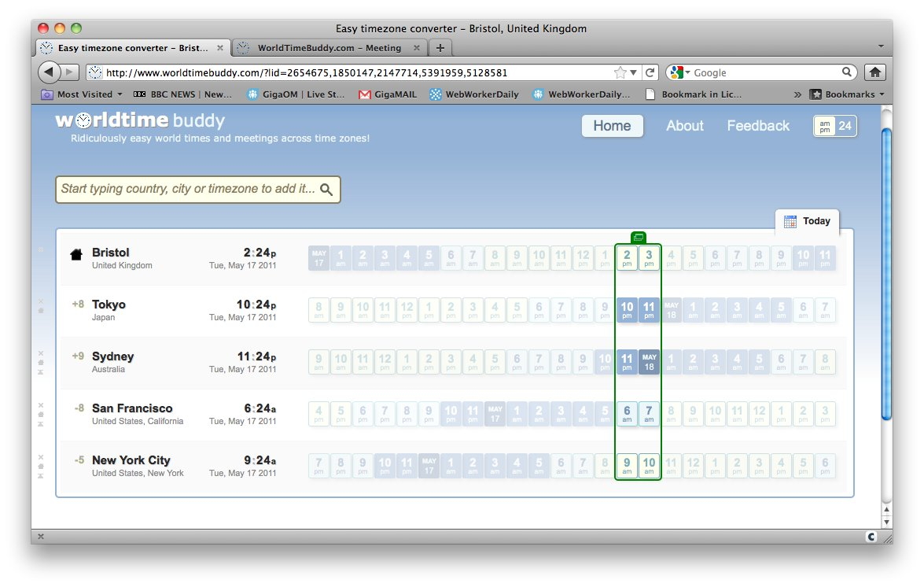This screenshot has width=924, height=587.
Task: Click the Google search magnifier icon
Action: coord(847,72)
